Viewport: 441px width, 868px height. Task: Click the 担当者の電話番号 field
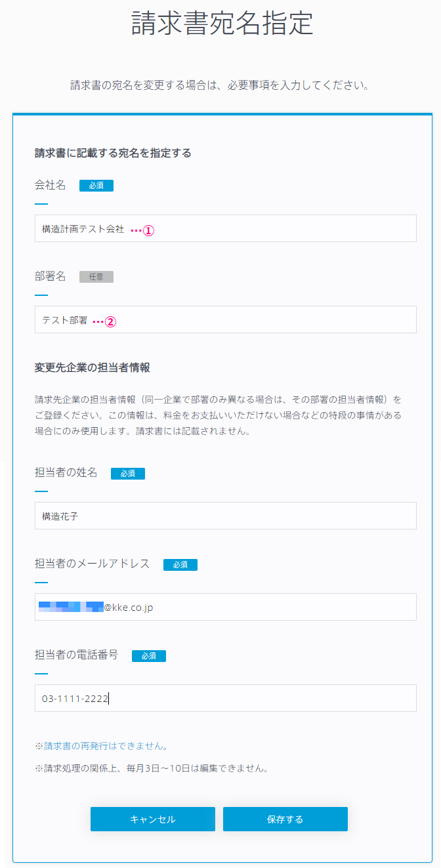pos(225,698)
